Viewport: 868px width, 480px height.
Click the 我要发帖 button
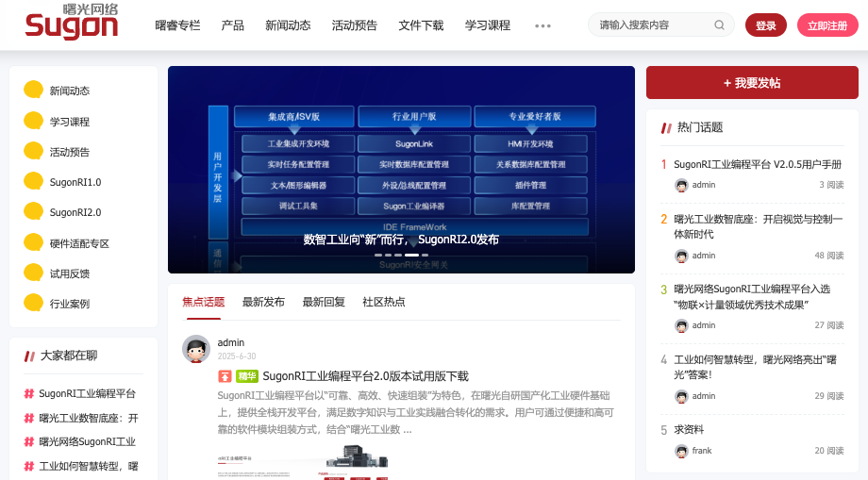tap(752, 83)
